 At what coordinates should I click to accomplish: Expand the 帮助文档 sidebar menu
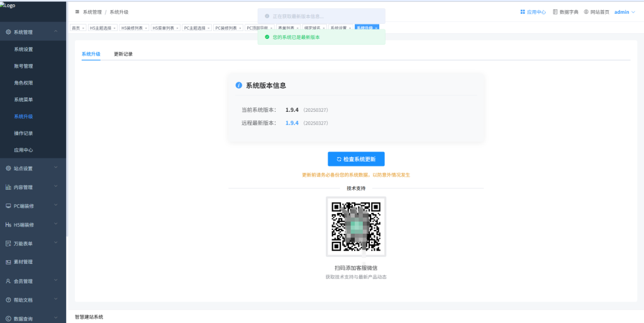33,300
